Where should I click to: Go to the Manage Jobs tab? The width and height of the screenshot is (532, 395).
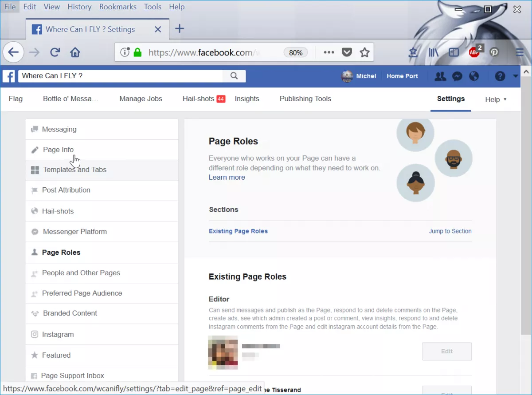(141, 99)
